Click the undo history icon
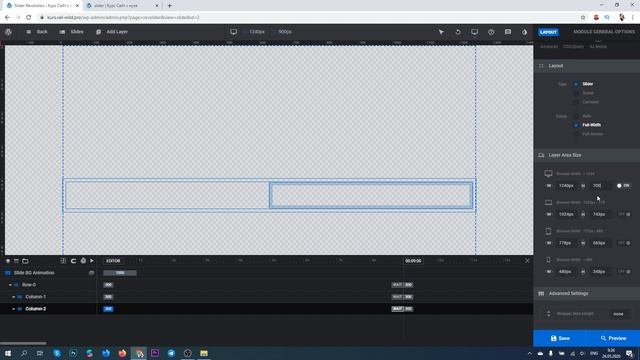This screenshot has height=360, width=640. click(x=458, y=32)
